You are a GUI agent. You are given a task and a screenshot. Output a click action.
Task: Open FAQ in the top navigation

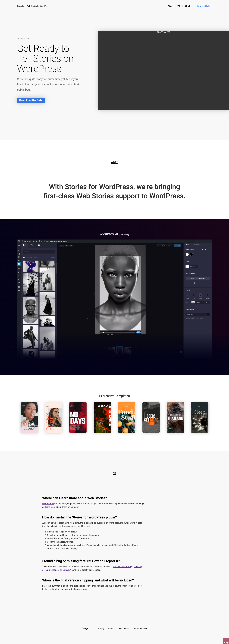(179, 6)
